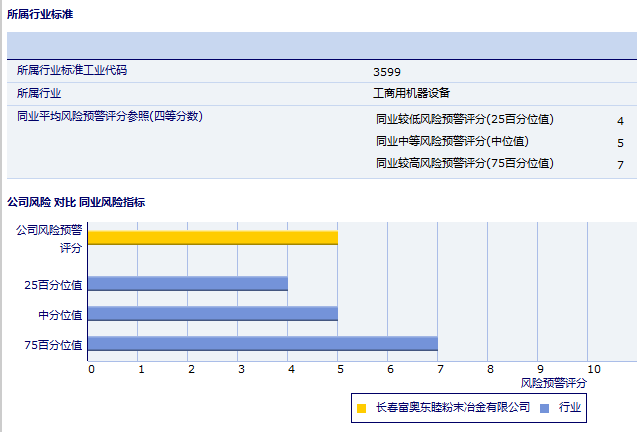Click the 所属行业标准 section heading
642x432 pixels.
click(39, 15)
